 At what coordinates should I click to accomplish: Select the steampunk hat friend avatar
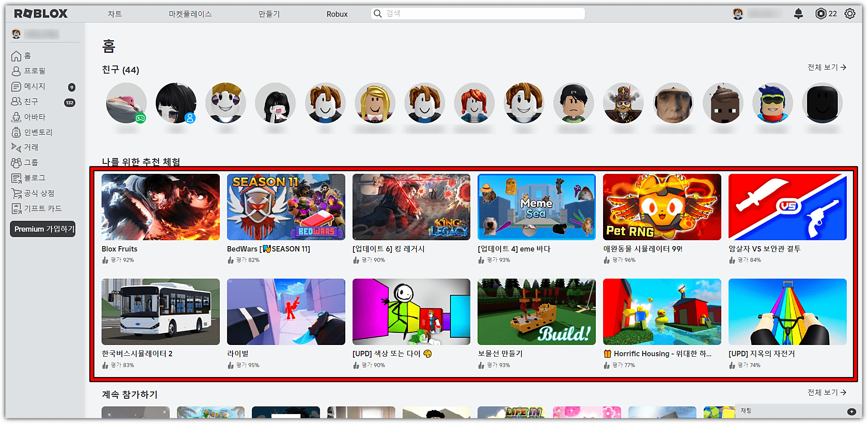pos(623,103)
